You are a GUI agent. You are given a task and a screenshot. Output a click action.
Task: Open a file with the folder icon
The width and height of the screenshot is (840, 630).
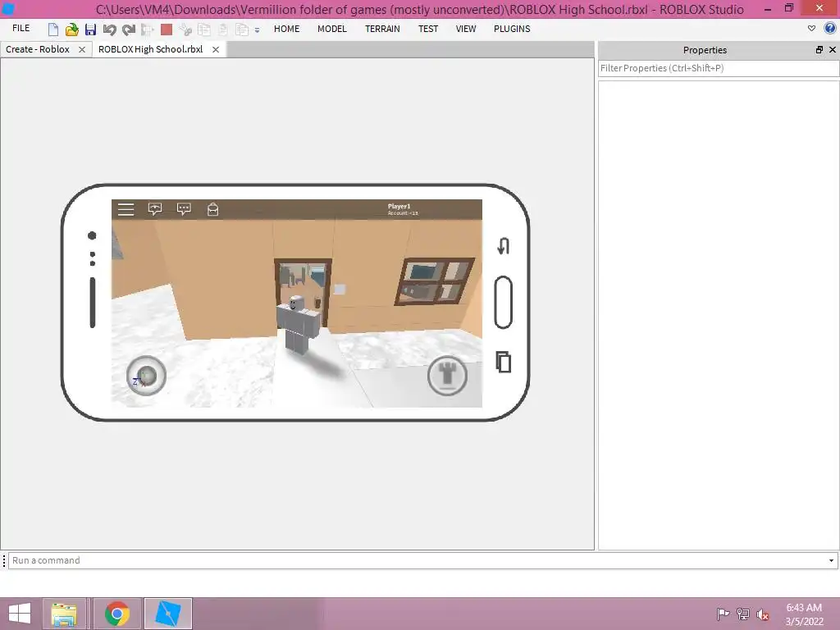pos(71,30)
